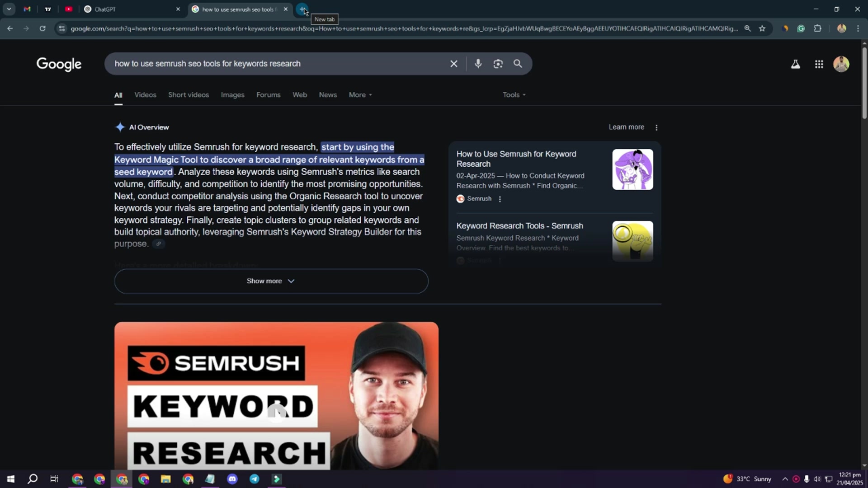The image size is (868, 488).
Task: Switch to the Gmail pinned tab
Action: tap(27, 9)
